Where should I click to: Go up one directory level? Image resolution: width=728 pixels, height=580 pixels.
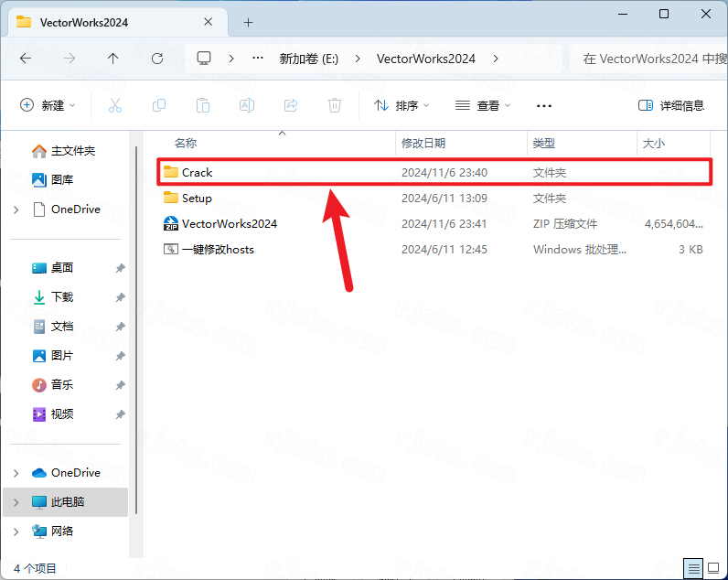(113, 58)
